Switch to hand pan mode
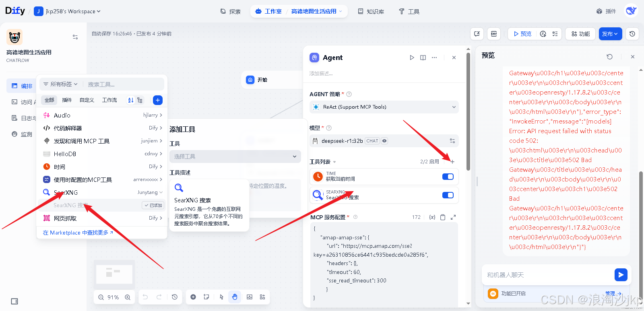This screenshot has height=311, width=644. point(235,297)
